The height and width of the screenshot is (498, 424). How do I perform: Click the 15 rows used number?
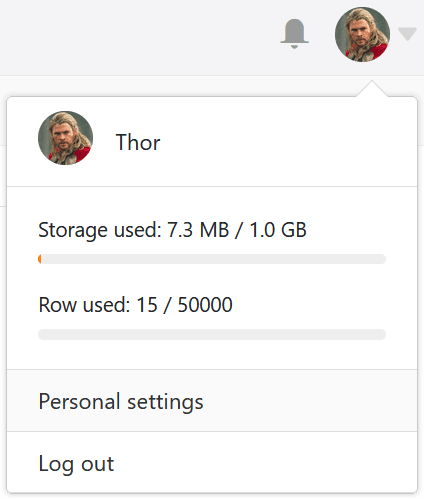click(147, 305)
